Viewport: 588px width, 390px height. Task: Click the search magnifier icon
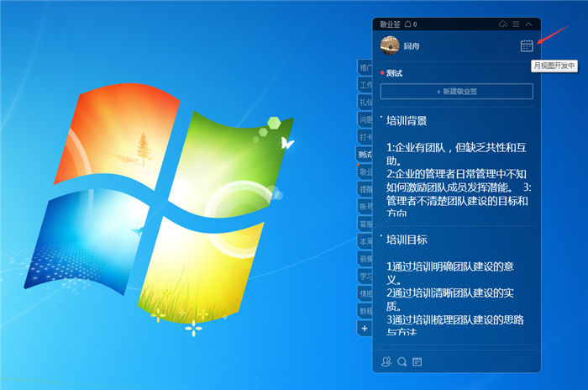pyautogui.click(x=402, y=362)
